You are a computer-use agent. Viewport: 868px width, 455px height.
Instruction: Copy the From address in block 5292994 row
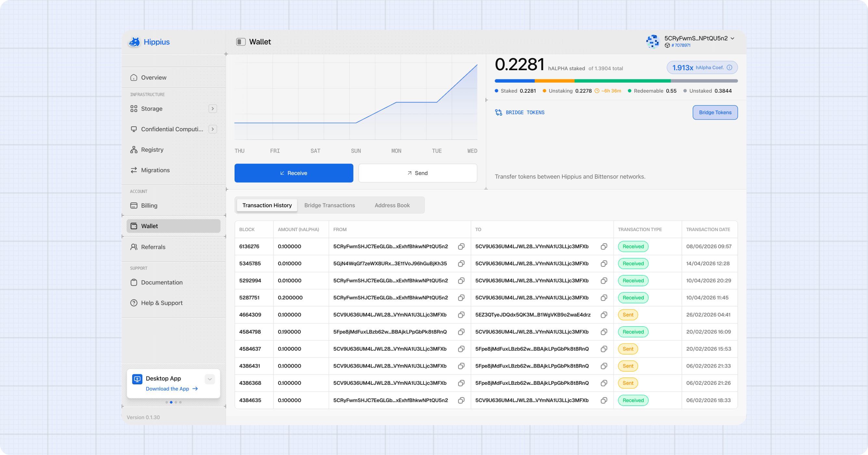(x=461, y=281)
